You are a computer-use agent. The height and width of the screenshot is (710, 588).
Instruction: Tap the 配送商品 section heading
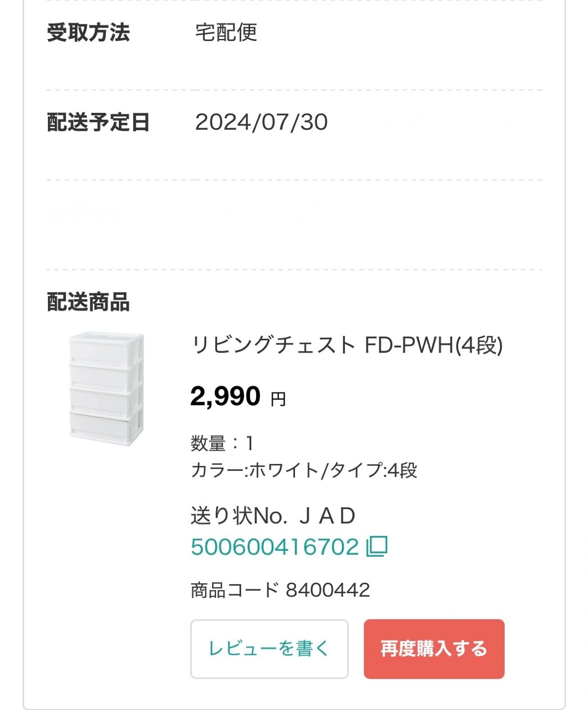[88, 302]
